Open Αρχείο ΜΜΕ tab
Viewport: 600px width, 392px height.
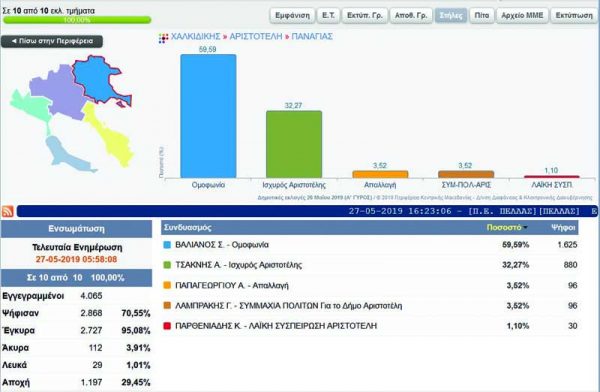[x=522, y=16]
